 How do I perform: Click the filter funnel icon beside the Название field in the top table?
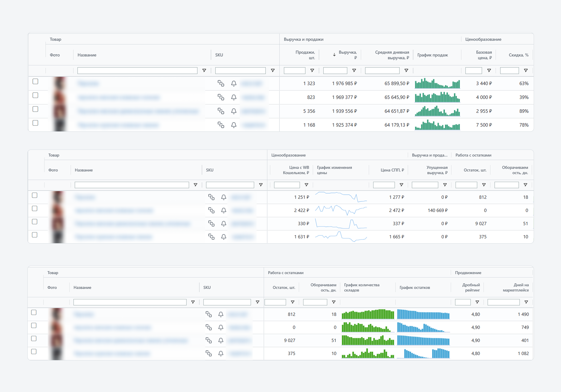coord(204,70)
